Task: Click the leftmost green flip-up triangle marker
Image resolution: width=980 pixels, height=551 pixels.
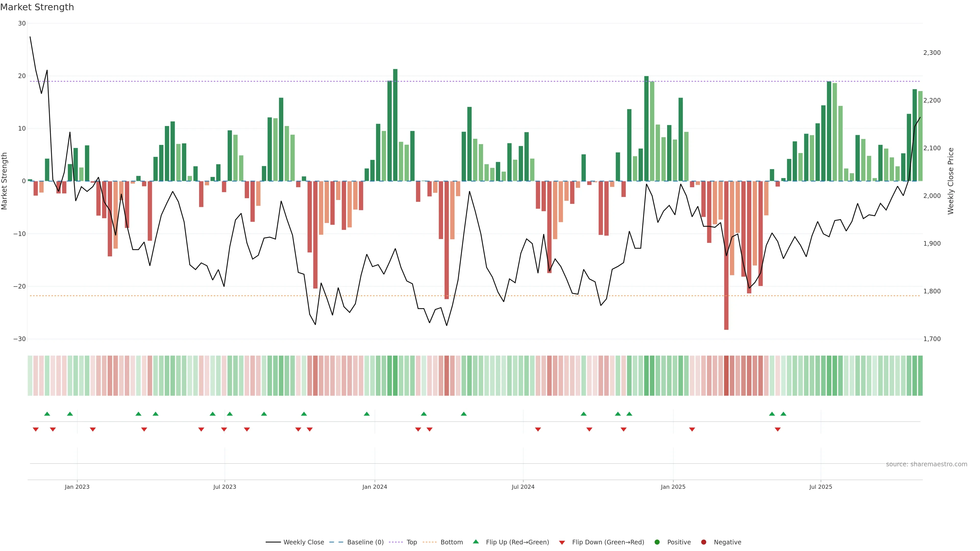Action: click(47, 414)
